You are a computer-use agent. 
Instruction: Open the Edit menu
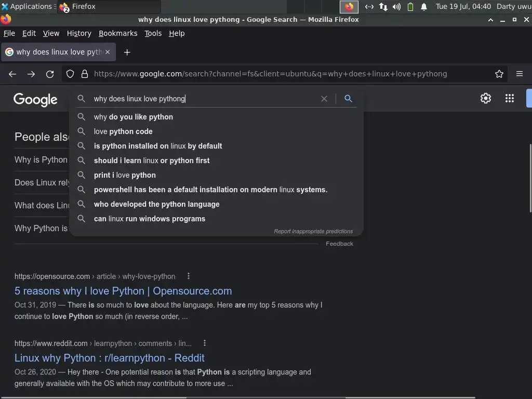(29, 33)
